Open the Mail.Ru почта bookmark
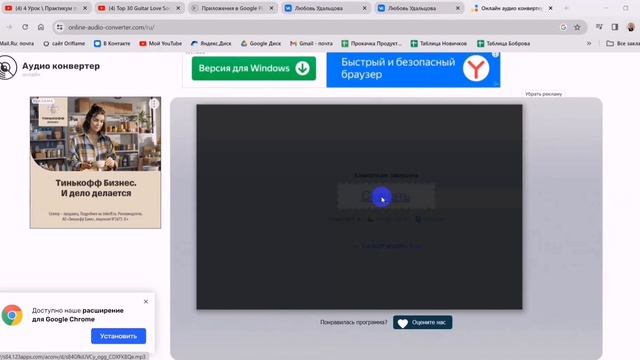Viewport: 640px width, 360px height. click(x=17, y=43)
